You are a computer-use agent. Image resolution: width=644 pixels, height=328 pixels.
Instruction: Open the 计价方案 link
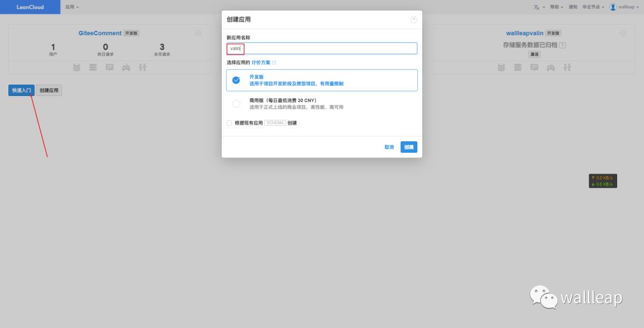tap(261, 63)
